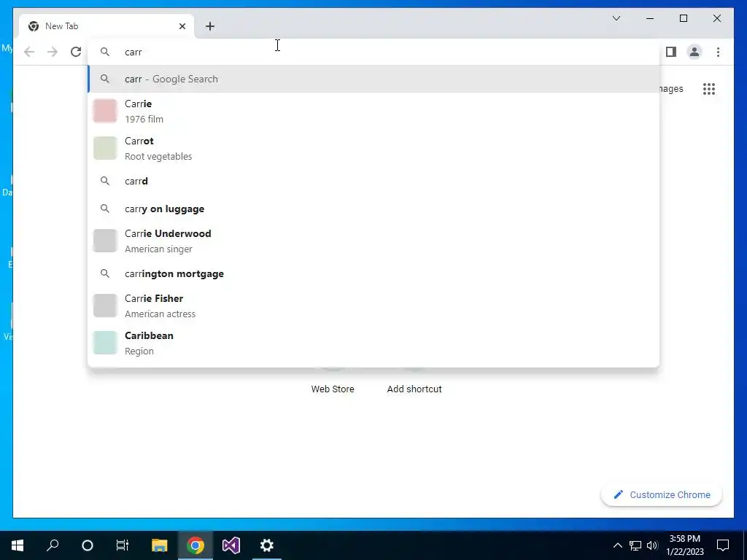The height and width of the screenshot is (560, 747).
Task: Open a new tab with plus button
Action: pos(210,26)
